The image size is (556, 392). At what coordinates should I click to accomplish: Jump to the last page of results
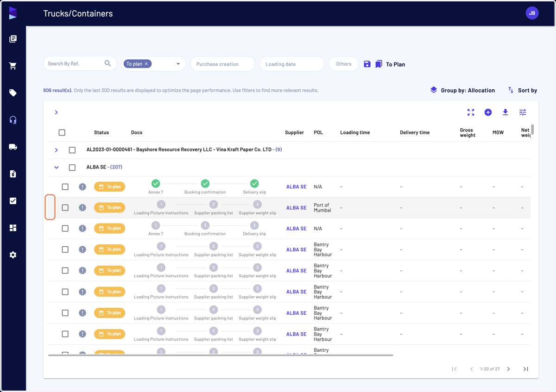(x=525, y=369)
